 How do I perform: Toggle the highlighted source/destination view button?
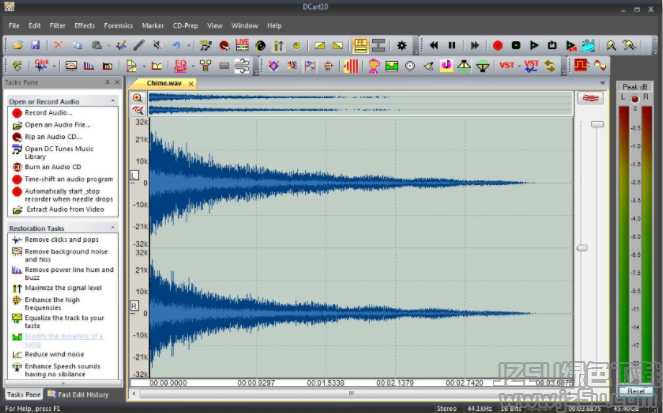pos(361,45)
